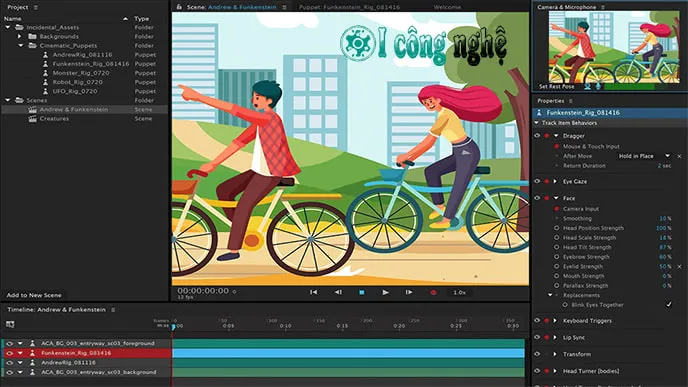
Task: Open Camera & Microphone panel menu icon
Action: (603, 7)
